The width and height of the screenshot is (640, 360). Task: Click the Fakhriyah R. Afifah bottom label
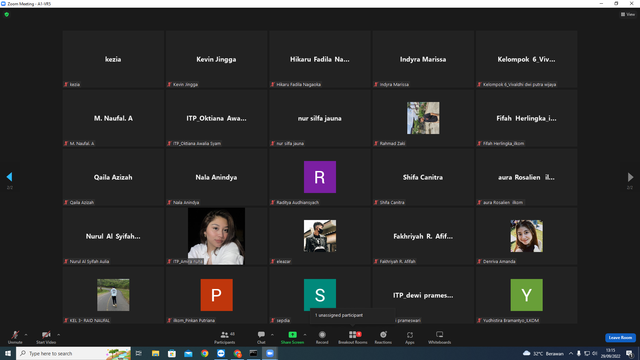[x=398, y=261]
